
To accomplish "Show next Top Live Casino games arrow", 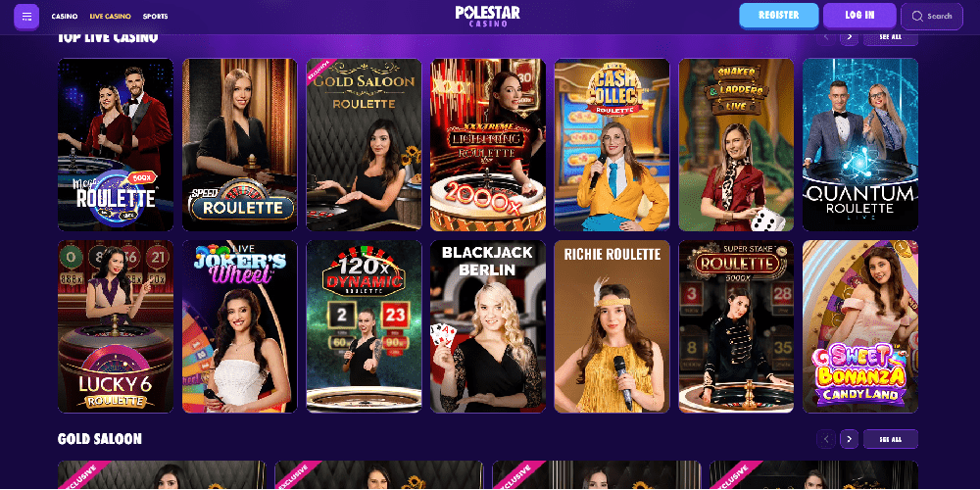I will tap(849, 37).
